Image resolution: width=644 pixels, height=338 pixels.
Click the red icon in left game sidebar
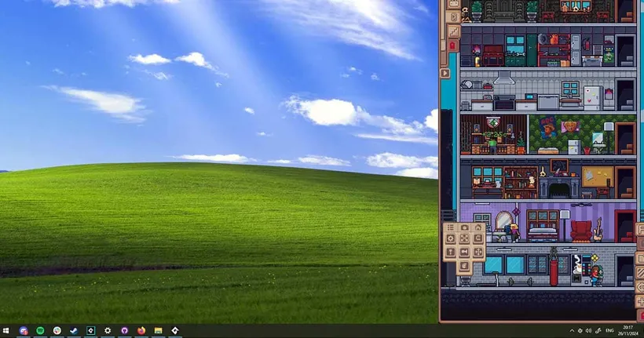[x=453, y=45]
